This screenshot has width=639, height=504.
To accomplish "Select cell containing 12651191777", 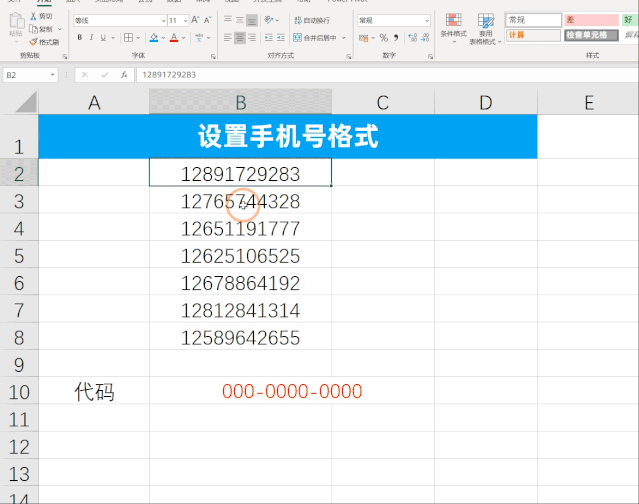I will (x=240, y=229).
